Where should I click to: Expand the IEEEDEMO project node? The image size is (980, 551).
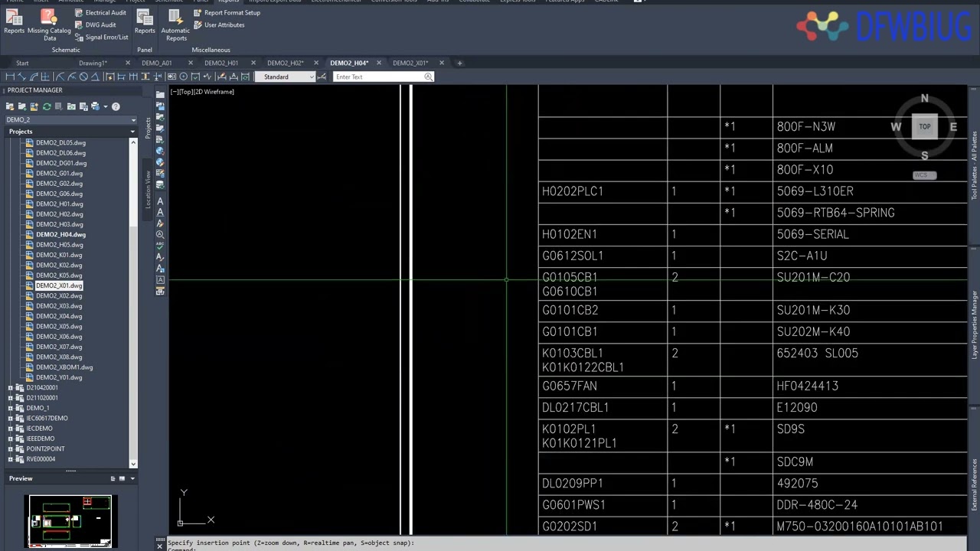pos(10,439)
